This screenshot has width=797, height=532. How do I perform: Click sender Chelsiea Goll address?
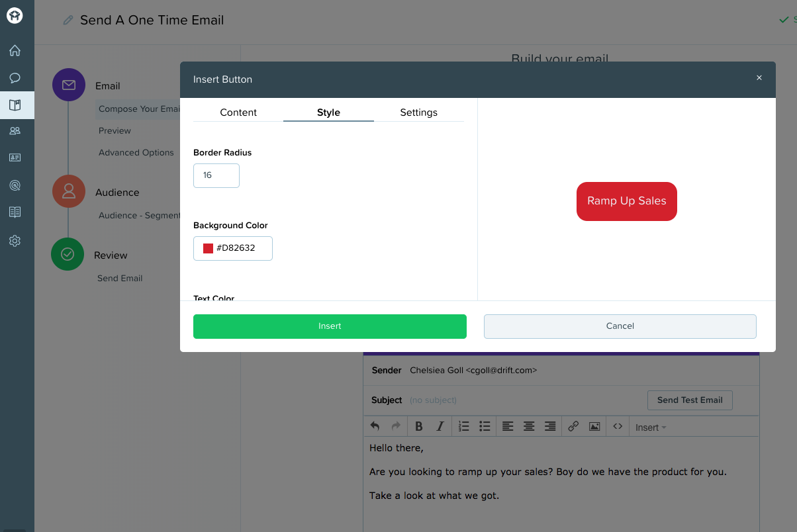pos(473,371)
